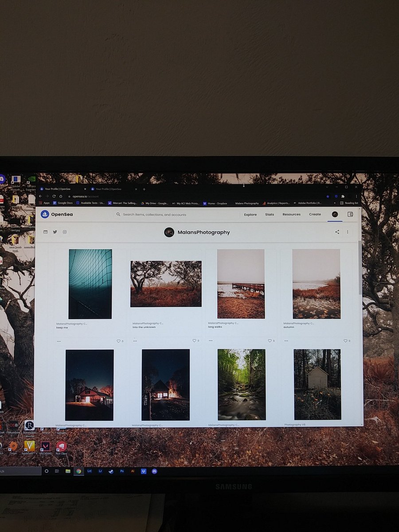Open the more options dots on 'long walks' card

coord(211,340)
